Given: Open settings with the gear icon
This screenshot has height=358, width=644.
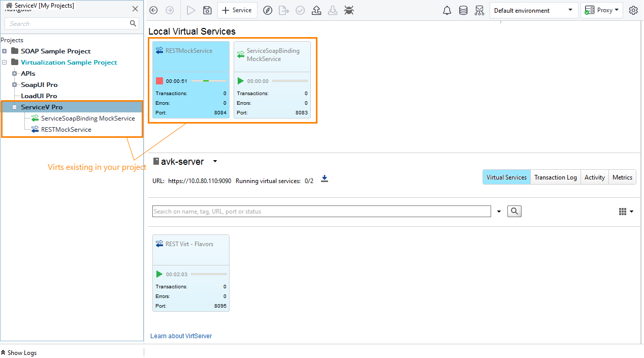Looking at the screenshot, I should [633, 10].
